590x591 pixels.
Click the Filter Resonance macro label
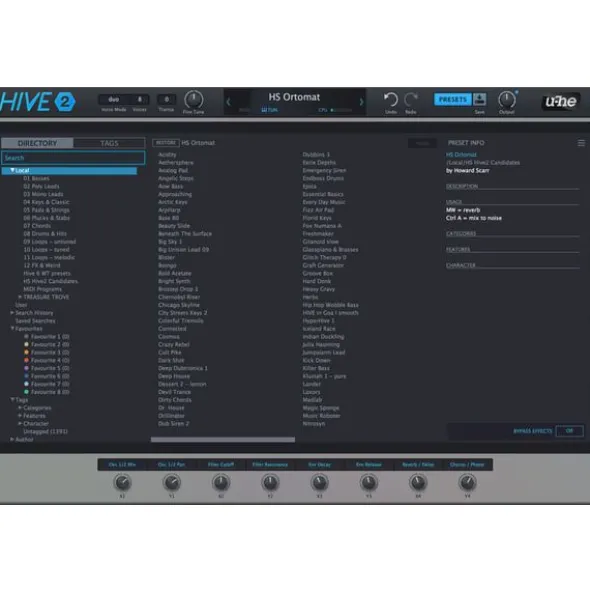pyautogui.click(x=270, y=465)
